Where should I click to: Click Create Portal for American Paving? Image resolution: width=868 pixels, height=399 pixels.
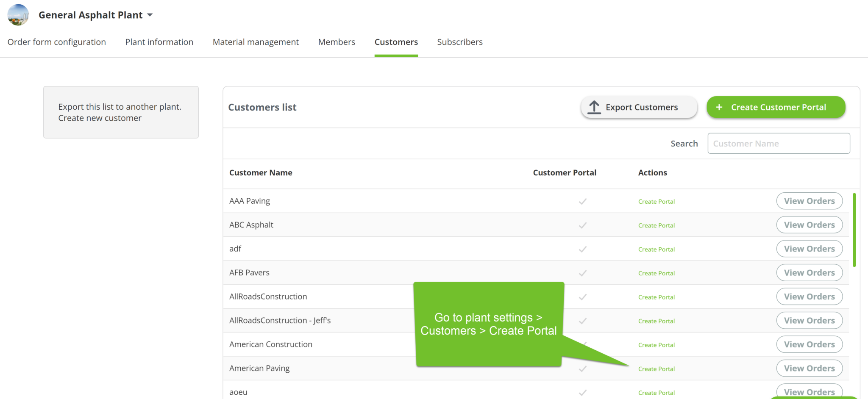pyautogui.click(x=656, y=369)
